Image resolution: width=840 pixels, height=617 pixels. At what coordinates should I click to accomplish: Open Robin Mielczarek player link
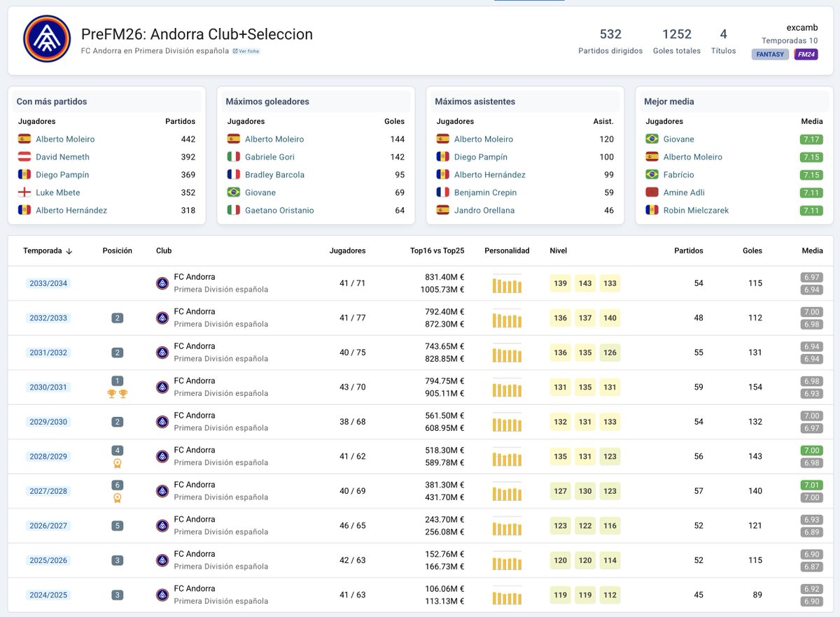click(x=696, y=211)
